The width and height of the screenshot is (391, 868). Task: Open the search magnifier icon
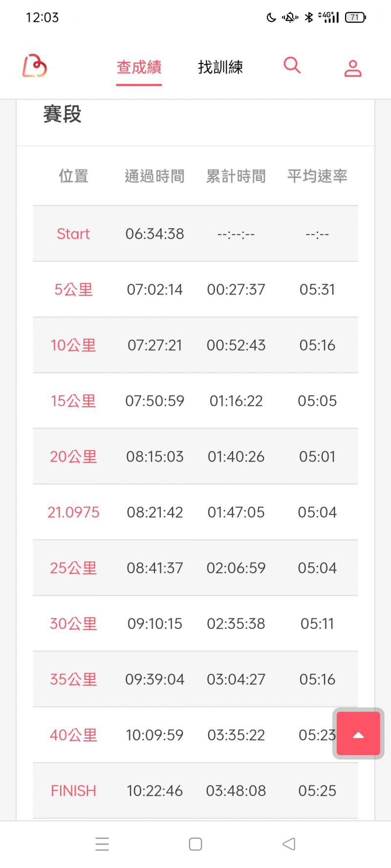(x=292, y=65)
